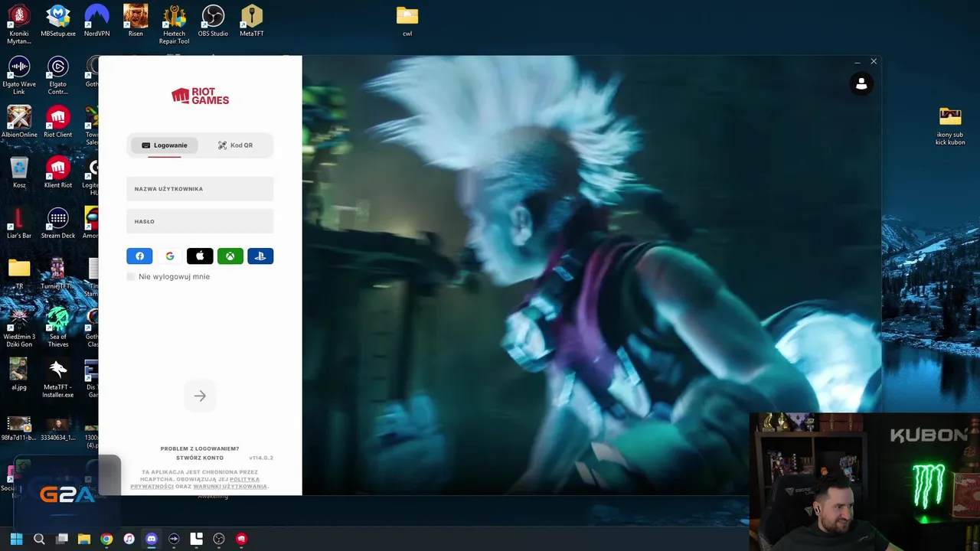Minimize the Riot Client window
980x551 pixels.
click(x=857, y=62)
